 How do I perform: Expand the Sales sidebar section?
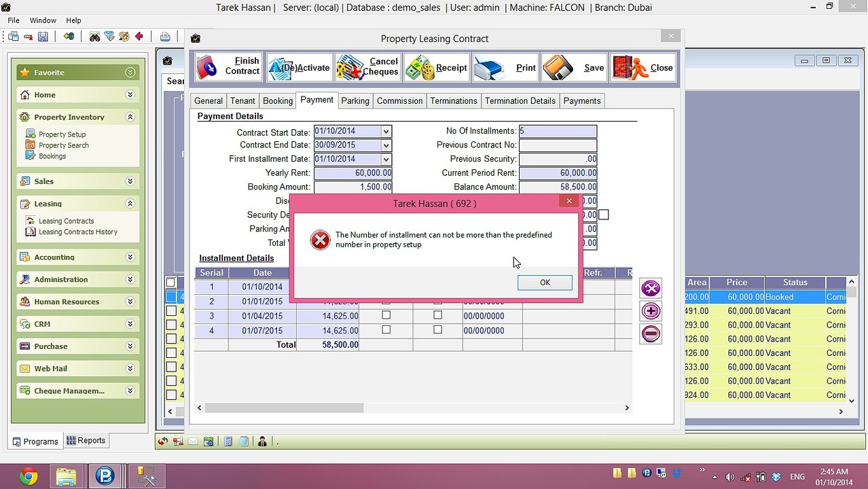click(130, 181)
